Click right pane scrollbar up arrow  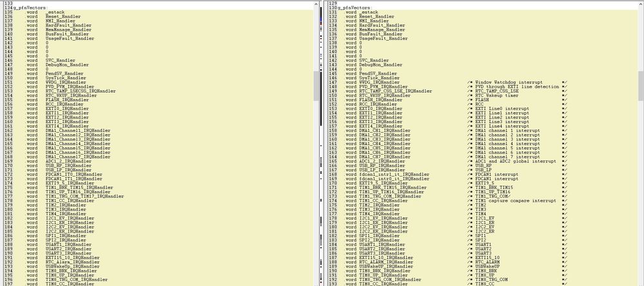641,4
